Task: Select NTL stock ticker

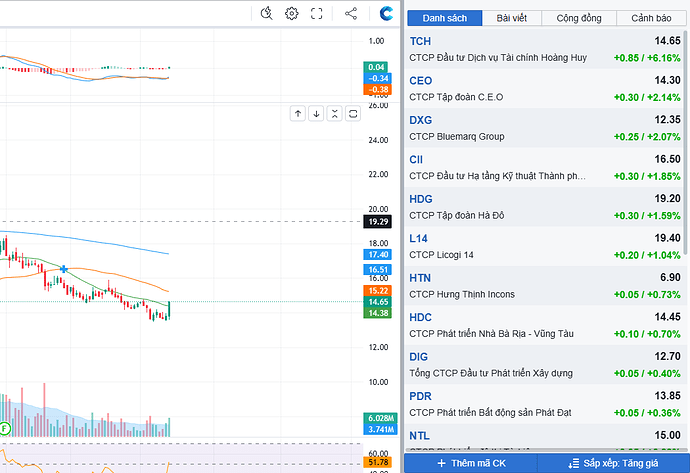Action: tap(419, 436)
